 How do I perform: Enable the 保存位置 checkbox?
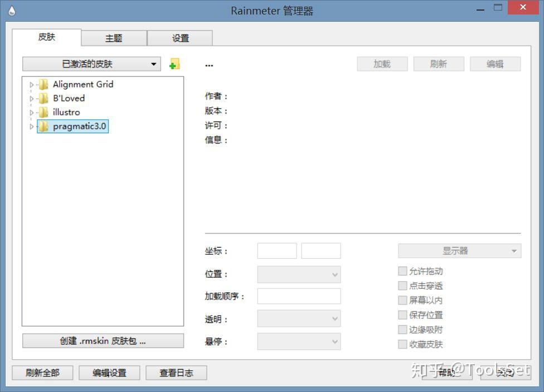pos(402,315)
